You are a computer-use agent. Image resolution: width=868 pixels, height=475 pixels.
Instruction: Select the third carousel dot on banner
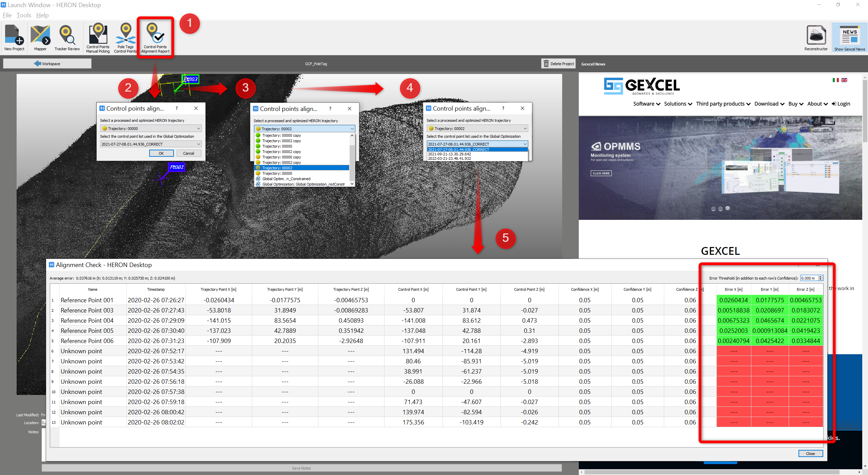728,208
